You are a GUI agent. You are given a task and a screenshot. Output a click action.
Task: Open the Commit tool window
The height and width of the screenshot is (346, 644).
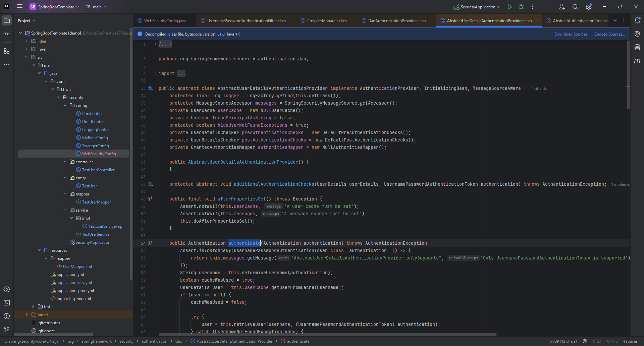pyautogui.click(x=7, y=34)
